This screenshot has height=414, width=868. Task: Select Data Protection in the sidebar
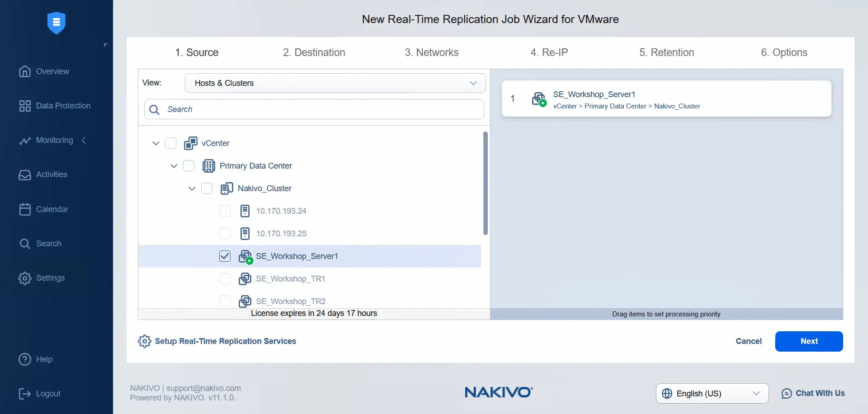(x=63, y=105)
